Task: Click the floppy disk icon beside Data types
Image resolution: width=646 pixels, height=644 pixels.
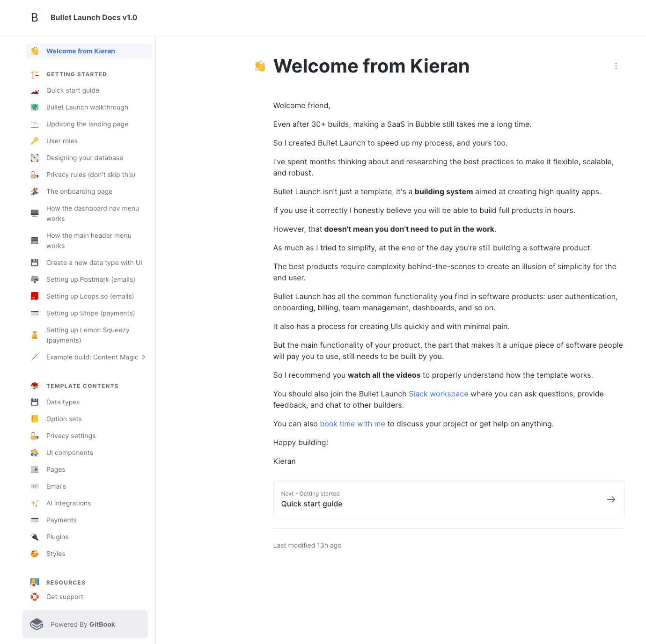Action: pyautogui.click(x=35, y=402)
